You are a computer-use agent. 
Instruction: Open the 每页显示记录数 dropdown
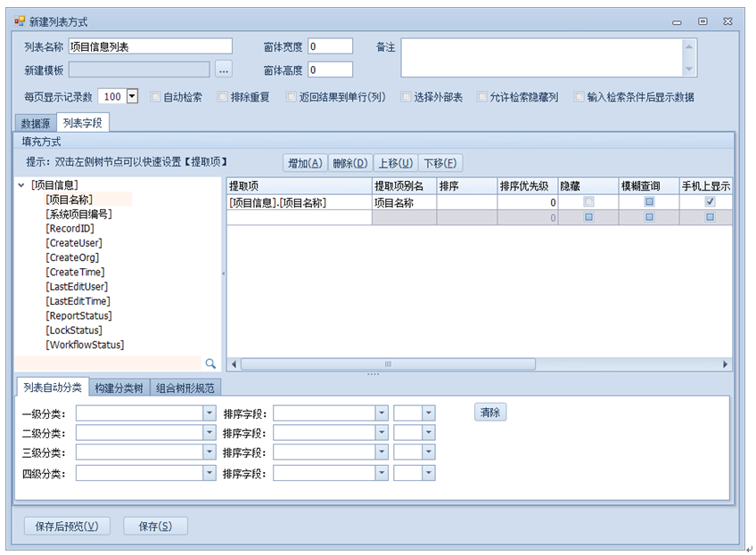(132, 96)
